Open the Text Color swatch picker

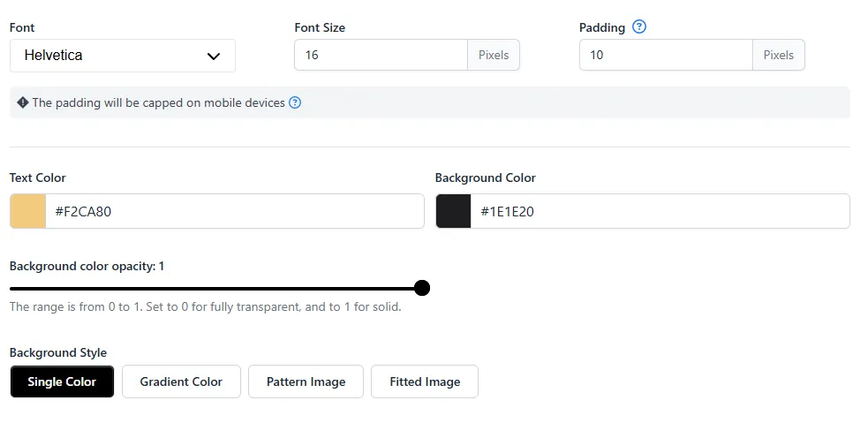pos(27,211)
